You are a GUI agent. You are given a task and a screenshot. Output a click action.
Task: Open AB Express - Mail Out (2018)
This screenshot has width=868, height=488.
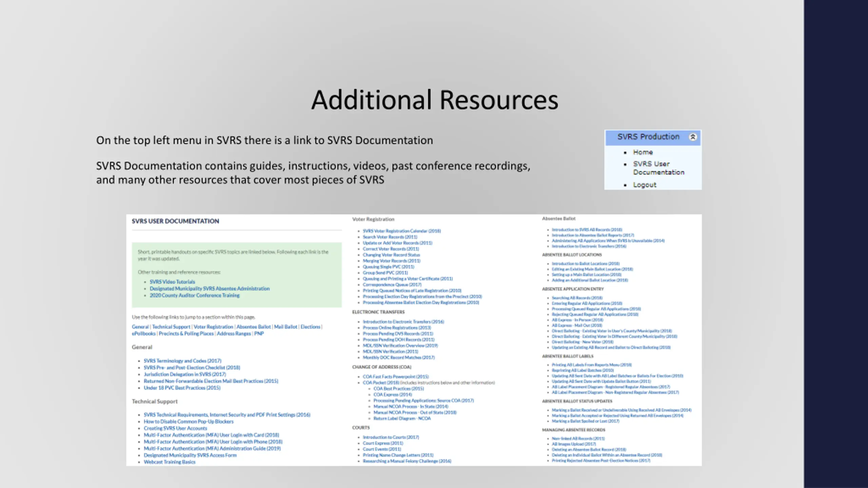577,325
